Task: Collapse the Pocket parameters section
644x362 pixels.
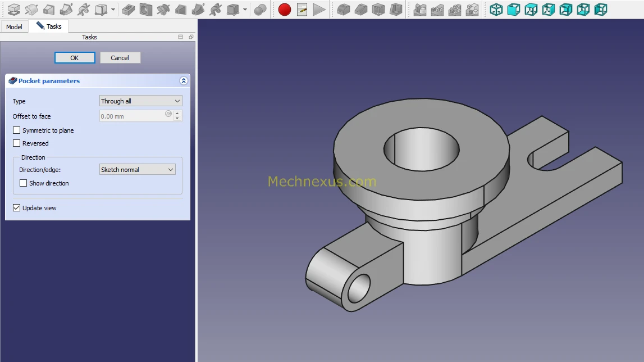Action: coord(184,81)
